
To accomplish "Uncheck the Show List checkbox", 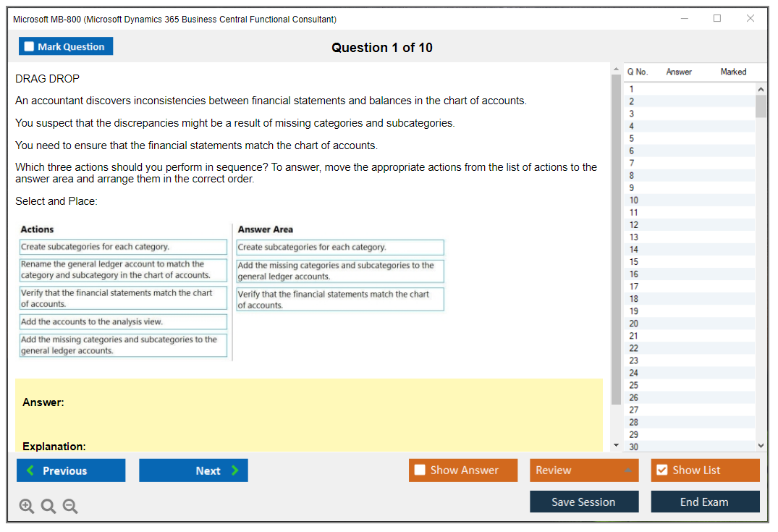I will tap(662, 470).
